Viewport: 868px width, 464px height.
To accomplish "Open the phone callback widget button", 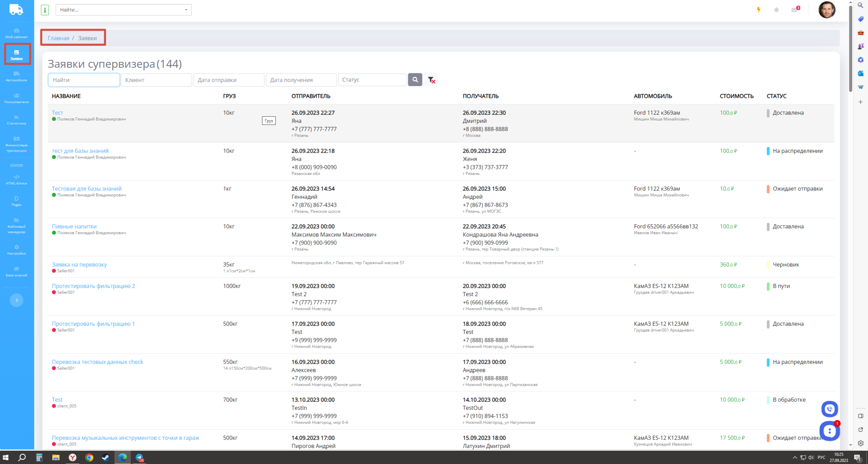I will point(829,409).
